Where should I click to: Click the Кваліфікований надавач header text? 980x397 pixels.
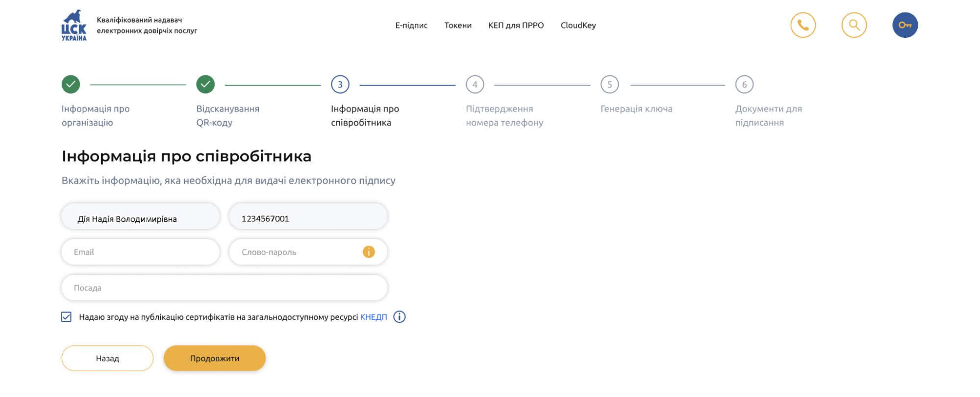tap(147, 25)
